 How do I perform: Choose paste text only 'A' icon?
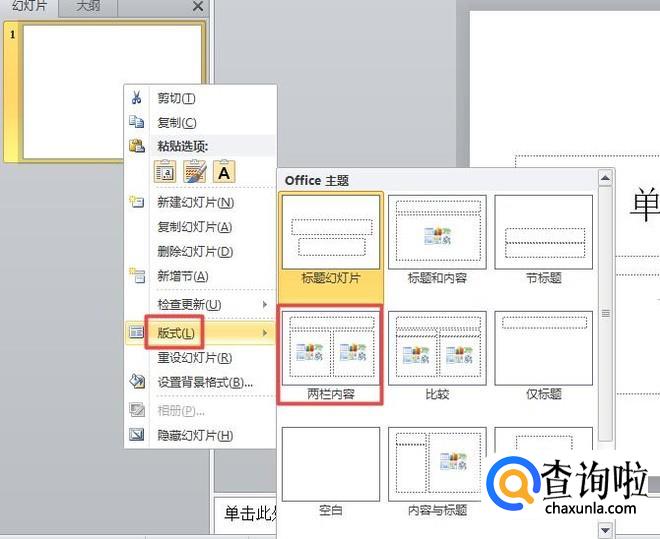pyautogui.click(x=224, y=171)
